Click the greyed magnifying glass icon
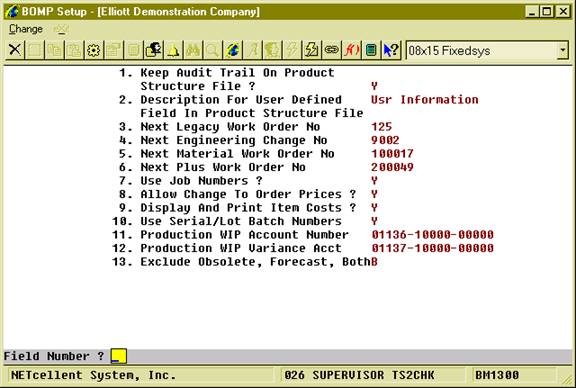576x388 pixels. coord(213,50)
